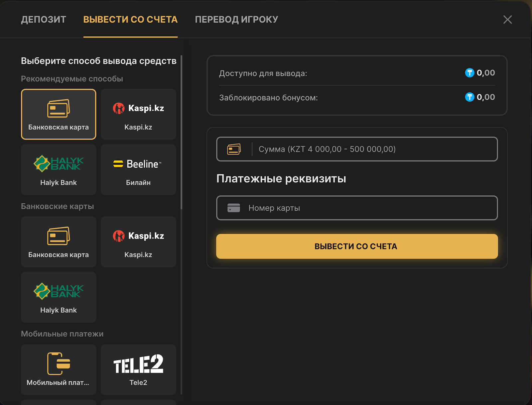Choose Билайн withdrawal method

(x=138, y=169)
